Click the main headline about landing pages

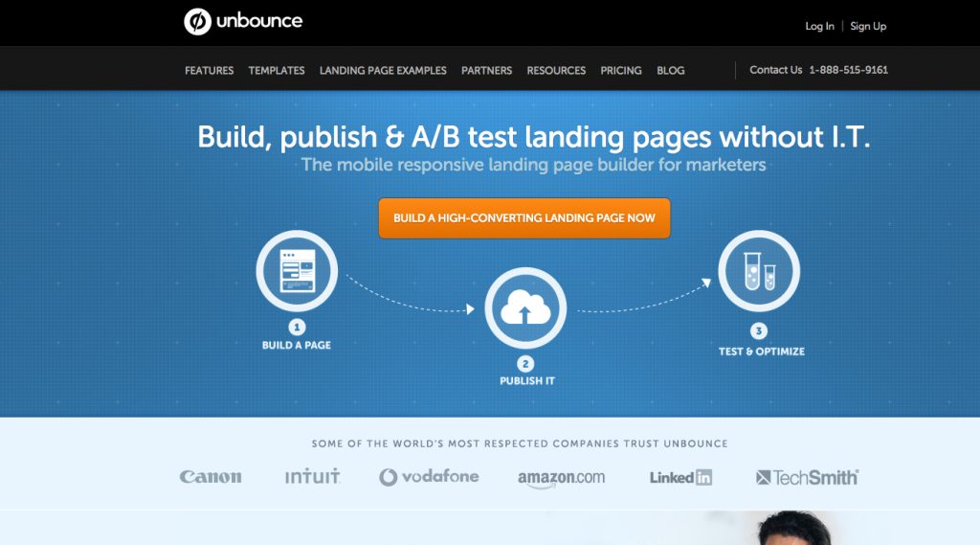coord(534,137)
